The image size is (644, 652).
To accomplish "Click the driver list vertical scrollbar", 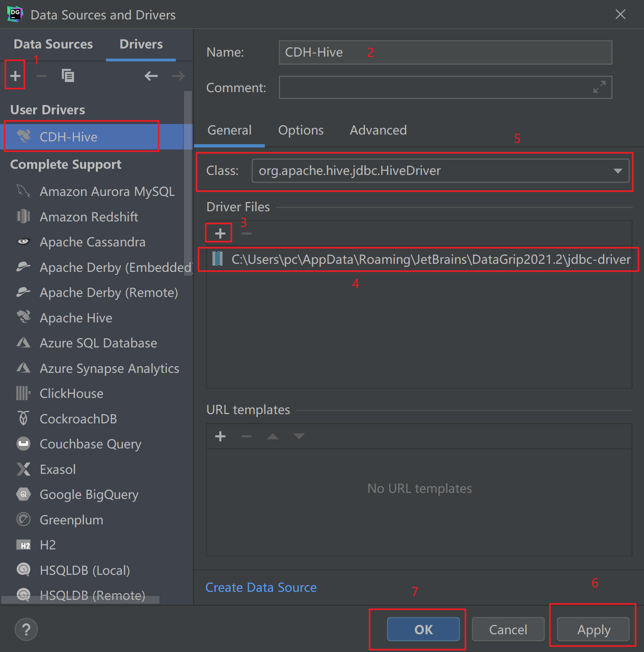I will [188, 183].
